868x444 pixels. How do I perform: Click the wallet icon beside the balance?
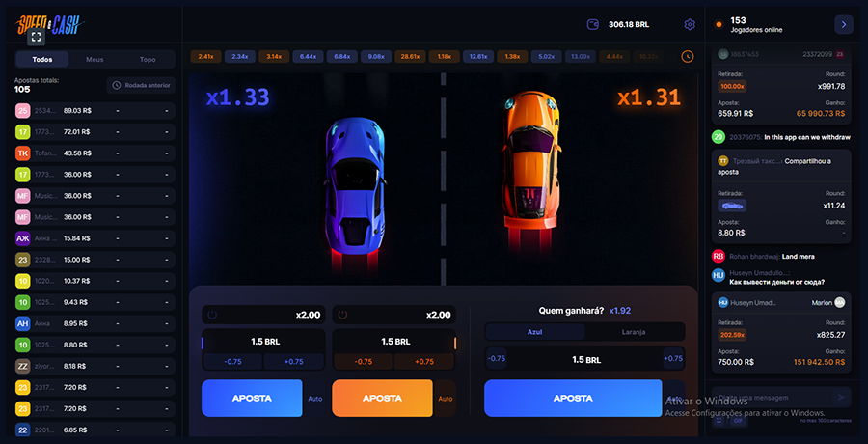592,24
